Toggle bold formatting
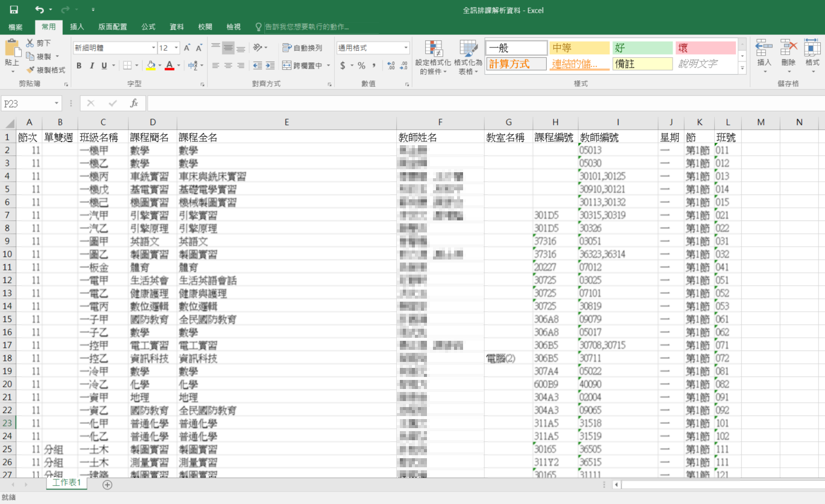This screenshot has height=504, width=825. click(x=79, y=66)
